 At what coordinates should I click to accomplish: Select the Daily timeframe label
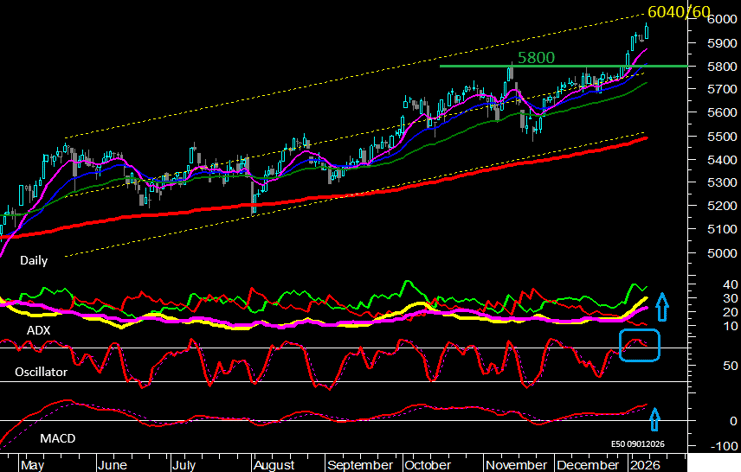(x=34, y=260)
